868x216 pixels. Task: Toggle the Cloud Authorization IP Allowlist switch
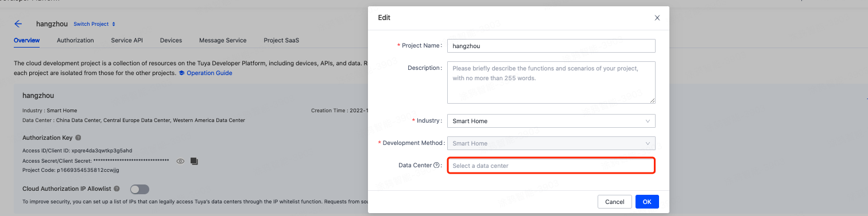coord(139,189)
